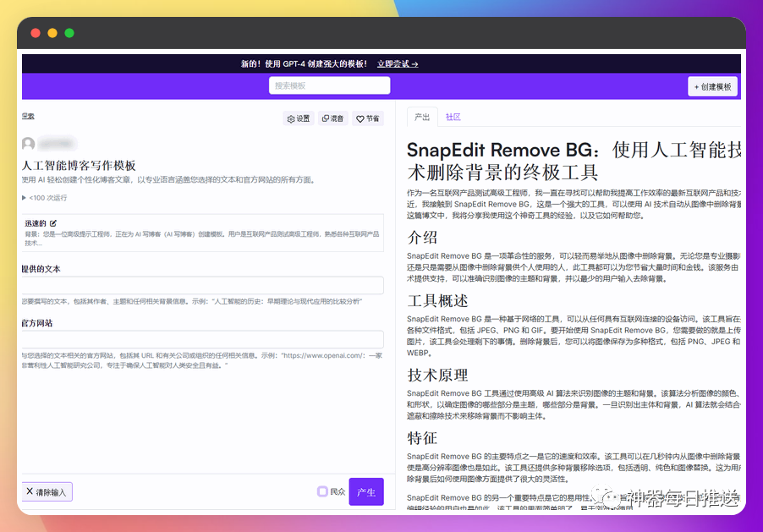The width and height of the screenshot is (763, 532).
Task: Click the 清除输入 clear input button
Action: 47,491
